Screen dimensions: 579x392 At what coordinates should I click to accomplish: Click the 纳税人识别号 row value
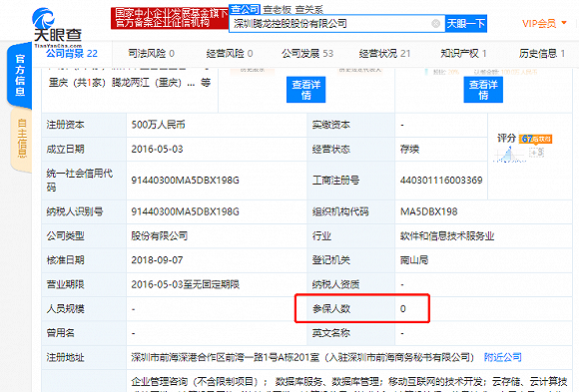point(185,211)
